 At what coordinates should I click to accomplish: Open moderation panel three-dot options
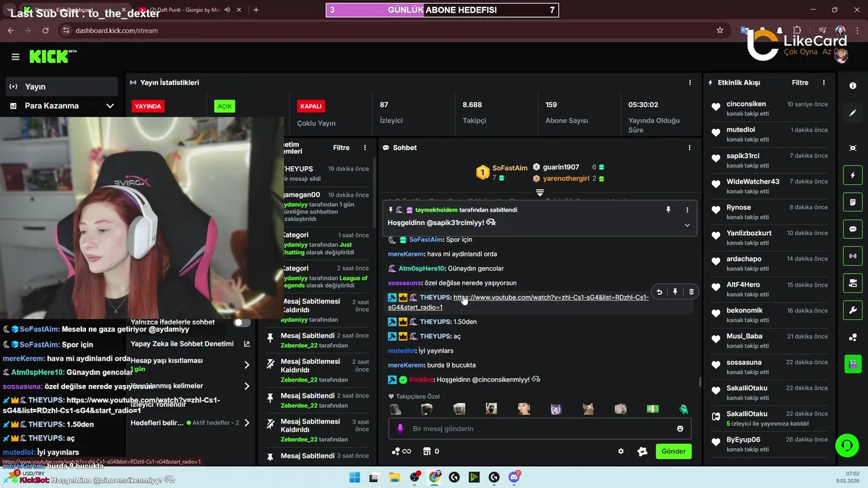(365, 148)
